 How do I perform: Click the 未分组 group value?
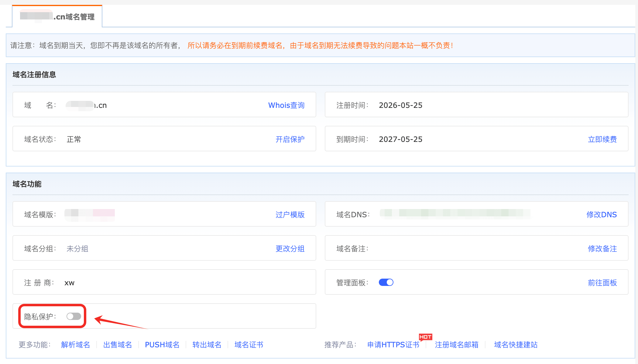(x=77, y=249)
